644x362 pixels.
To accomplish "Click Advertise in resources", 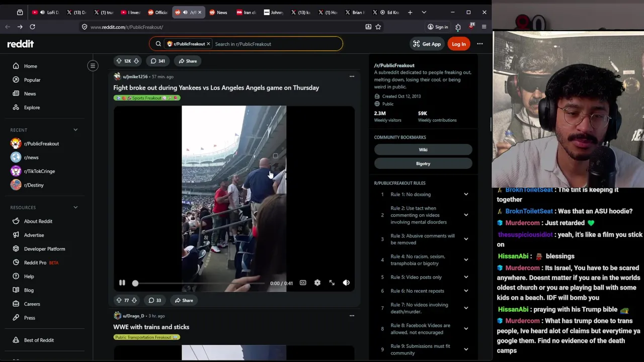I will click(34, 235).
